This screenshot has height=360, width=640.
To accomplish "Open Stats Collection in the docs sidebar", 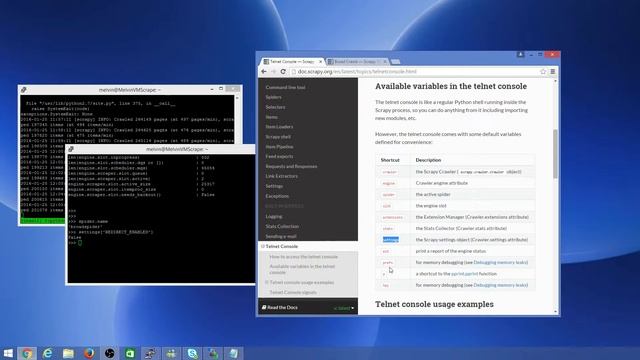I will (x=282, y=226).
